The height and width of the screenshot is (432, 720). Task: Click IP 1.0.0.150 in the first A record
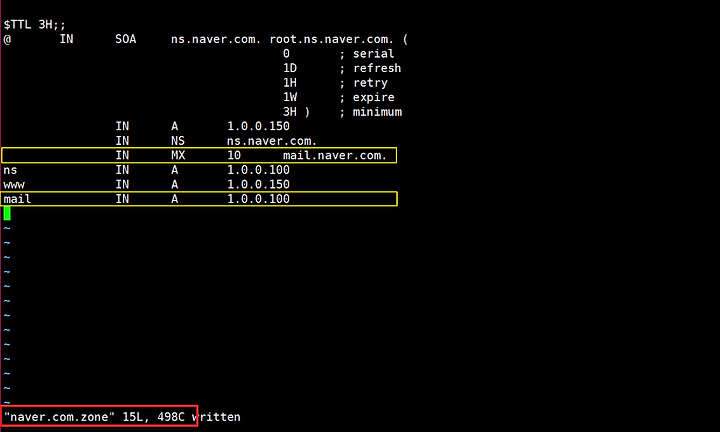pos(259,126)
